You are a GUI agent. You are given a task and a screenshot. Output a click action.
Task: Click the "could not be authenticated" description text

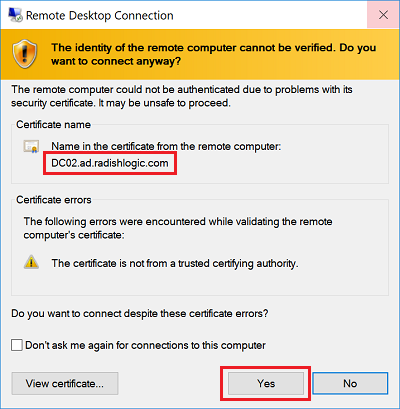[x=182, y=96]
